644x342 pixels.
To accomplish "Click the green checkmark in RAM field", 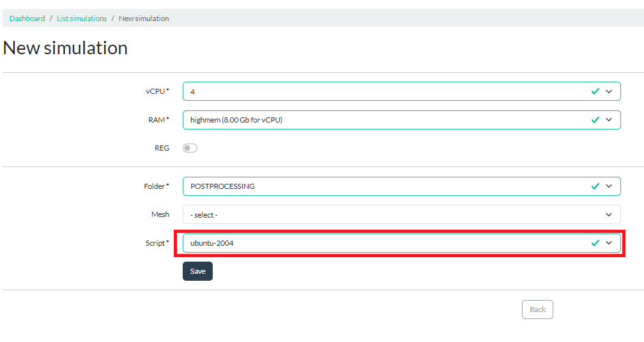I will click(595, 120).
